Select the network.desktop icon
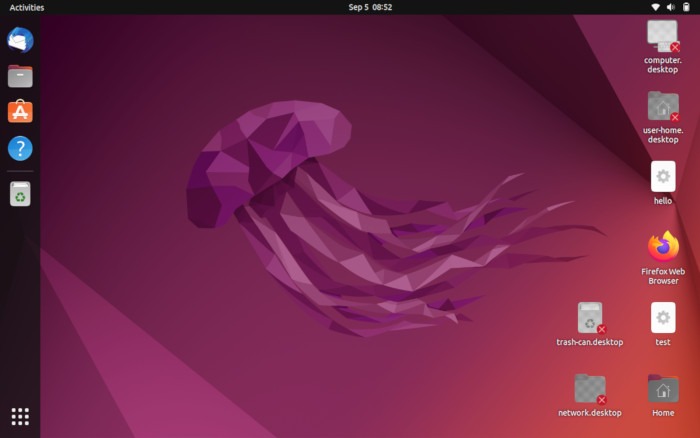 pos(590,389)
